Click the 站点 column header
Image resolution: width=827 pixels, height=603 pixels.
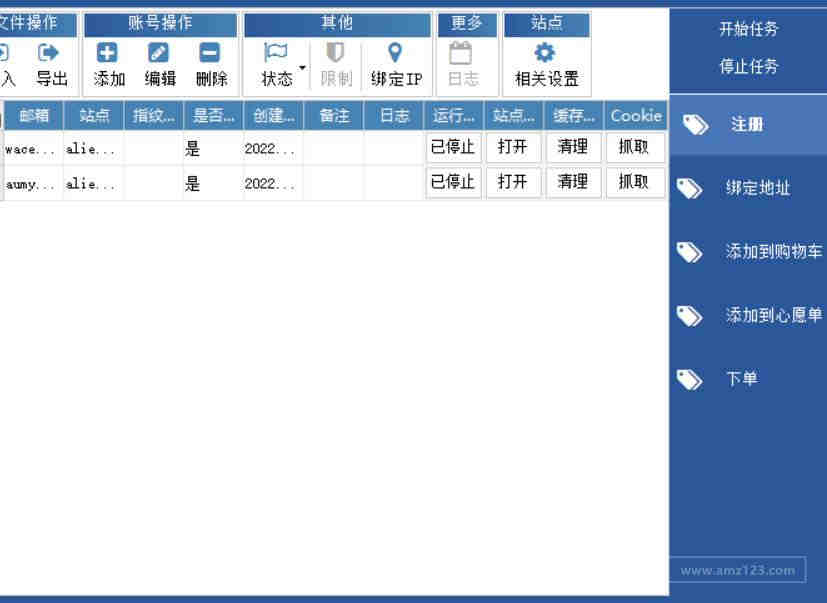pos(94,116)
